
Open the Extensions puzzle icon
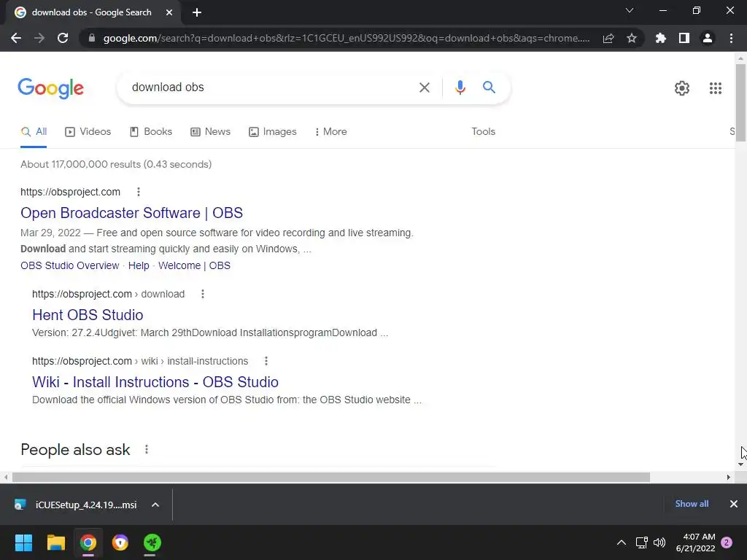coord(661,38)
